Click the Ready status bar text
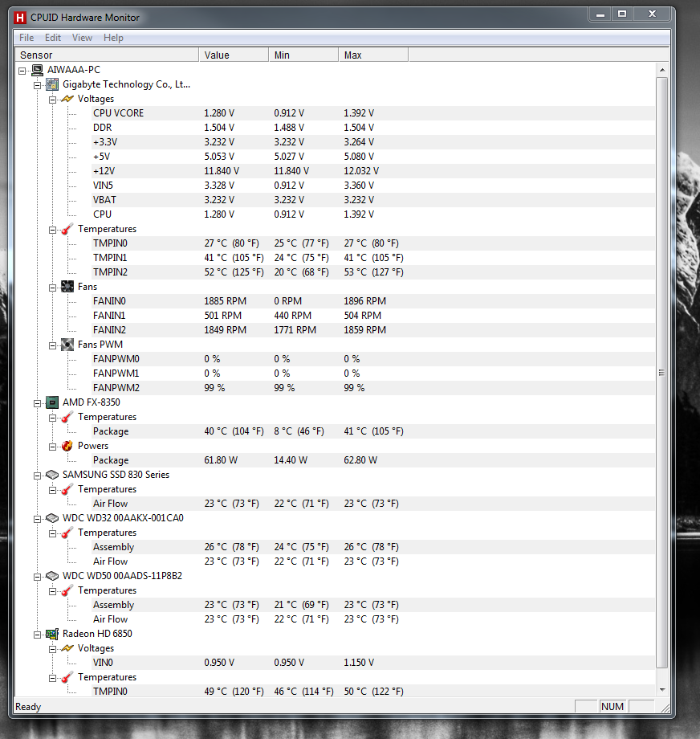This screenshot has width=700, height=739. pos(28,707)
